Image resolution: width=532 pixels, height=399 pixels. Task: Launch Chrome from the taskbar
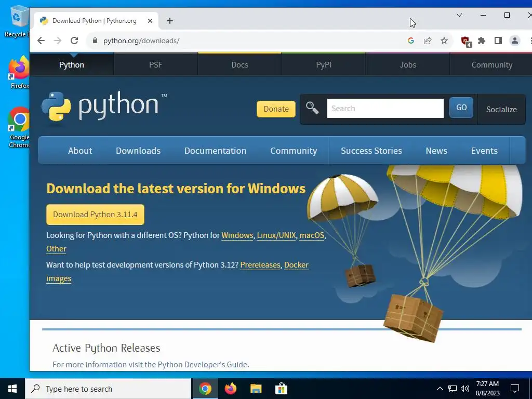[205, 389]
